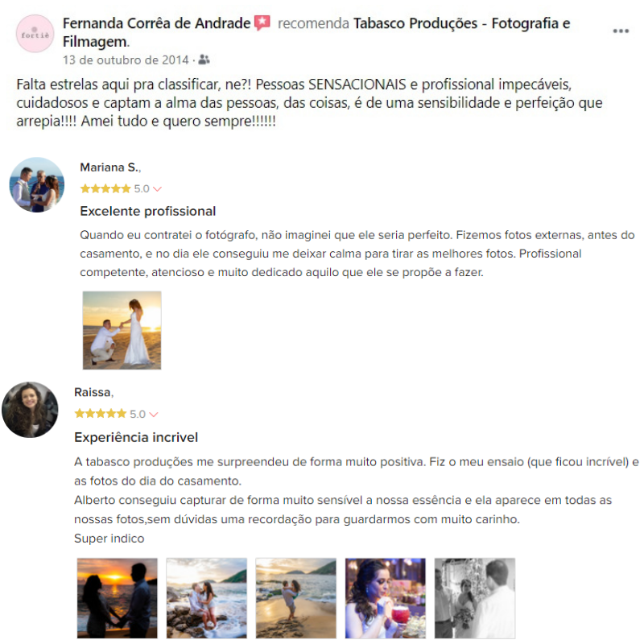Expand Mariana's 5.0 rating details chevron
This screenshot has width=644, height=644.
(157, 189)
